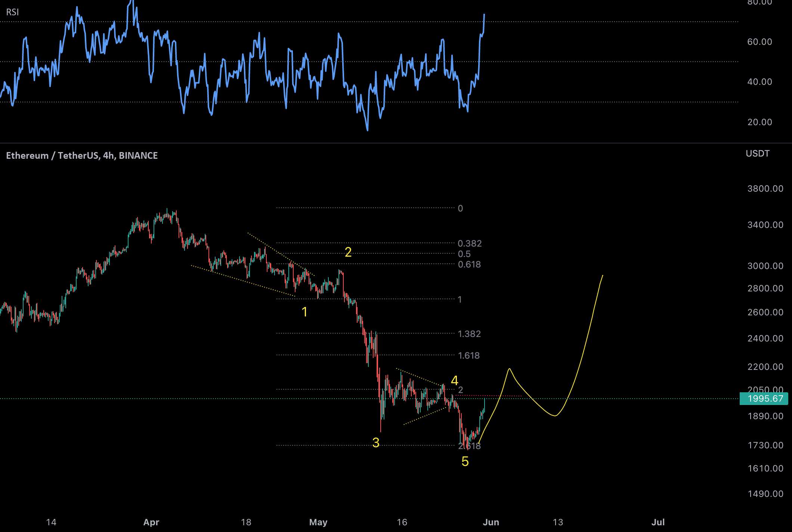
Task: Click the May date on time axis
Action: click(318, 522)
